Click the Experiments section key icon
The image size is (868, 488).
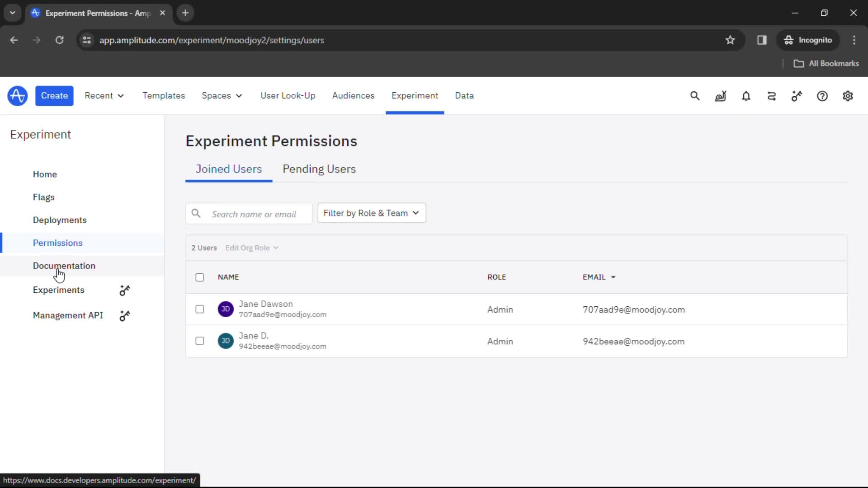(125, 290)
